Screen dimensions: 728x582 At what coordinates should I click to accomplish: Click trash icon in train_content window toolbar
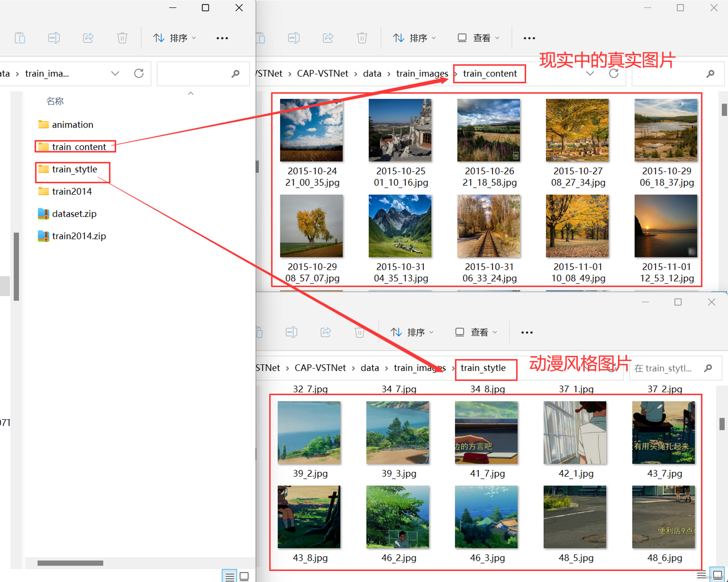(x=362, y=38)
